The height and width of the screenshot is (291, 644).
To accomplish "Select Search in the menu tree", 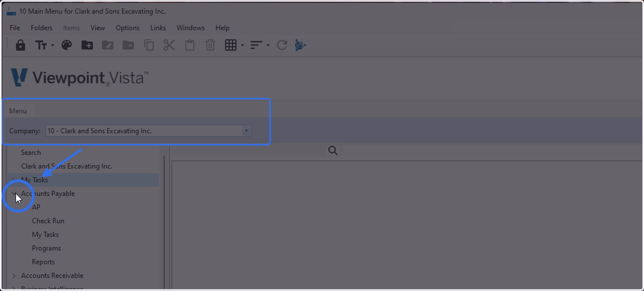I will point(31,153).
